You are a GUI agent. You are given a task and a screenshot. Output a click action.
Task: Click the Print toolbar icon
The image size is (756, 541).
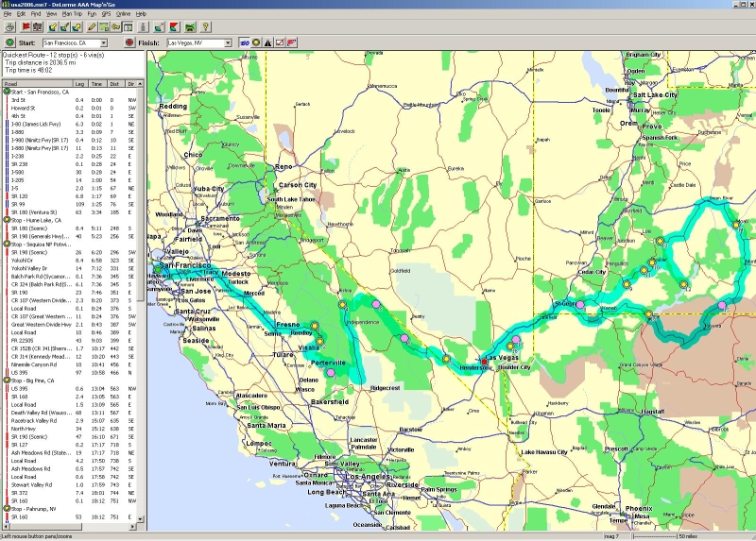[x=9, y=27]
